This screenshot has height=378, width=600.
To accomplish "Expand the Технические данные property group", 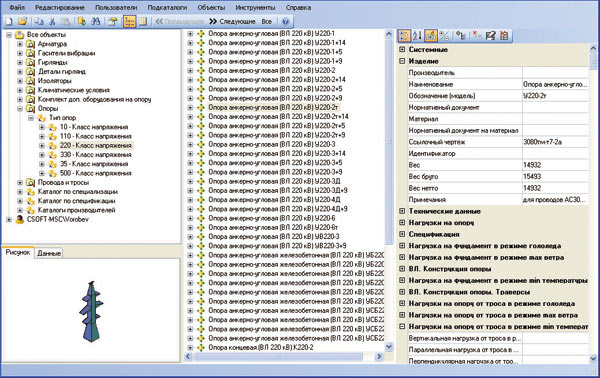I will [402, 211].
